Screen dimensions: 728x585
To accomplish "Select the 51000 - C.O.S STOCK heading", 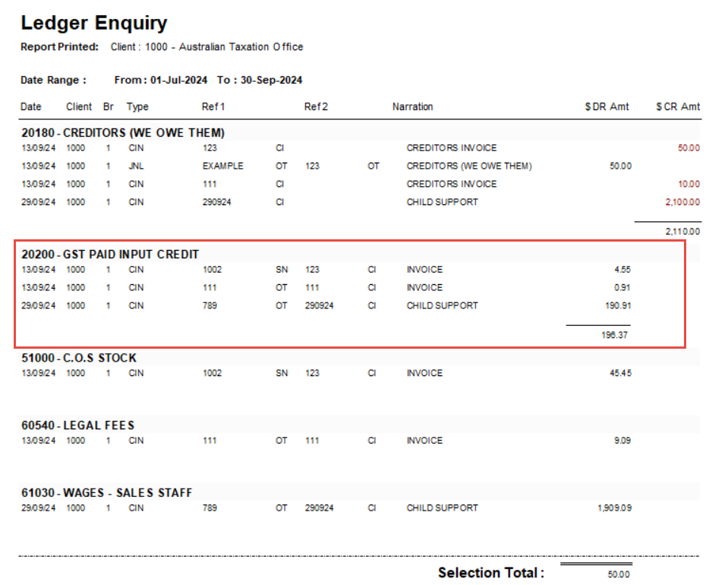I will (78, 358).
